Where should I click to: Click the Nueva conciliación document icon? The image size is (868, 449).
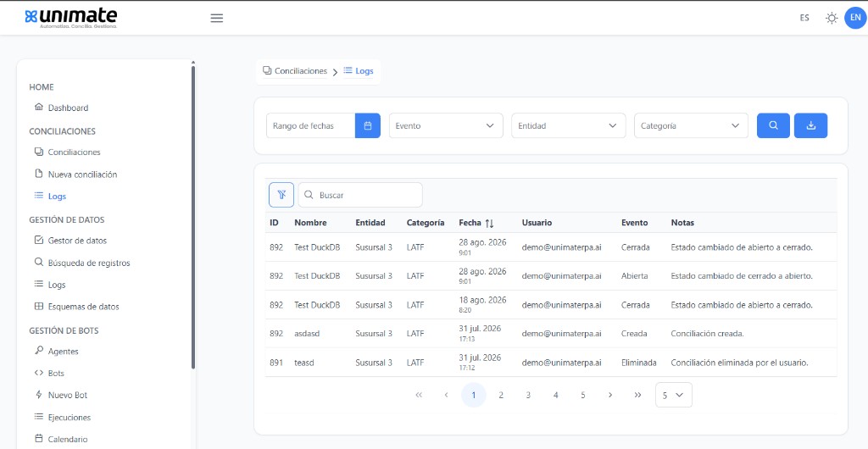[x=39, y=174]
